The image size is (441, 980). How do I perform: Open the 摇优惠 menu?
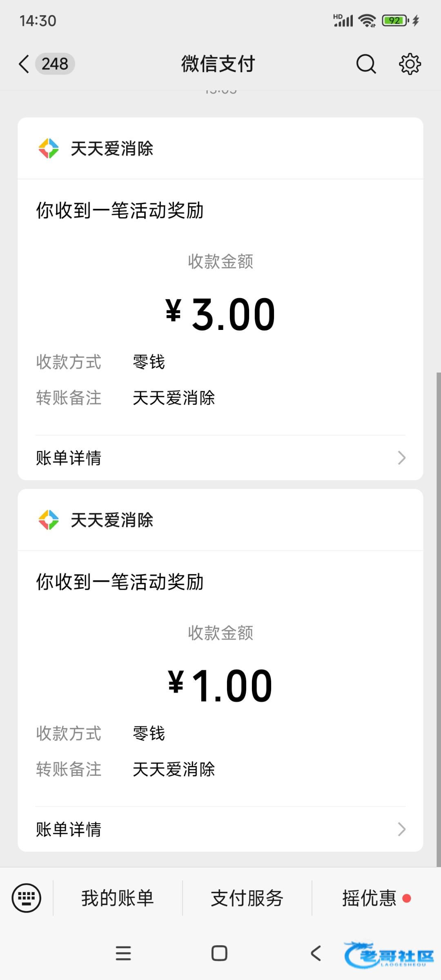click(x=370, y=898)
